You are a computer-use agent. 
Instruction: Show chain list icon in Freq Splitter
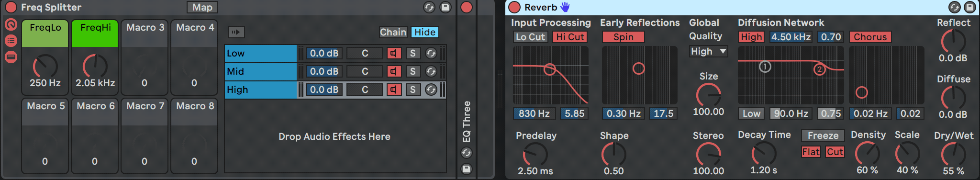click(x=11, y=41)
